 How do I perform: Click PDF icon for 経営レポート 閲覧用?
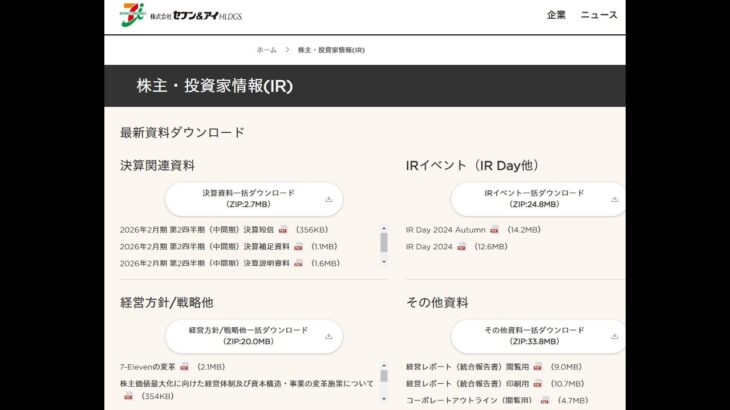(x=538, y=367)
